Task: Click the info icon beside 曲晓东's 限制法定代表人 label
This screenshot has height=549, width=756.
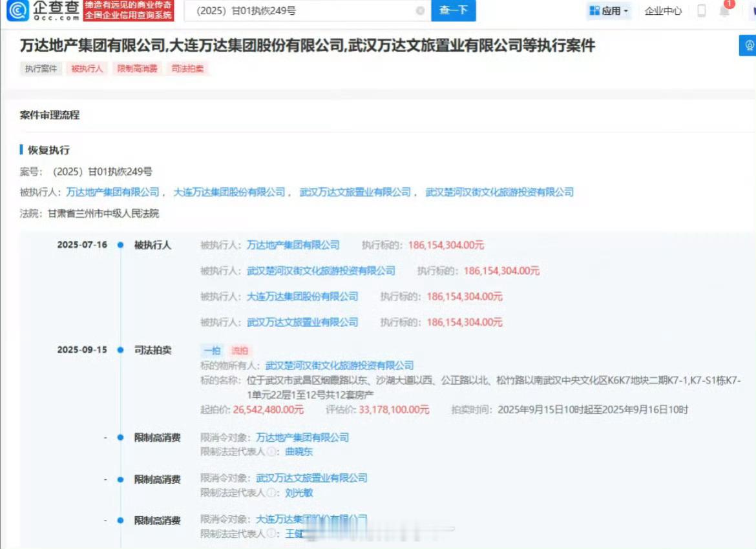Action: tap(271, 451)
